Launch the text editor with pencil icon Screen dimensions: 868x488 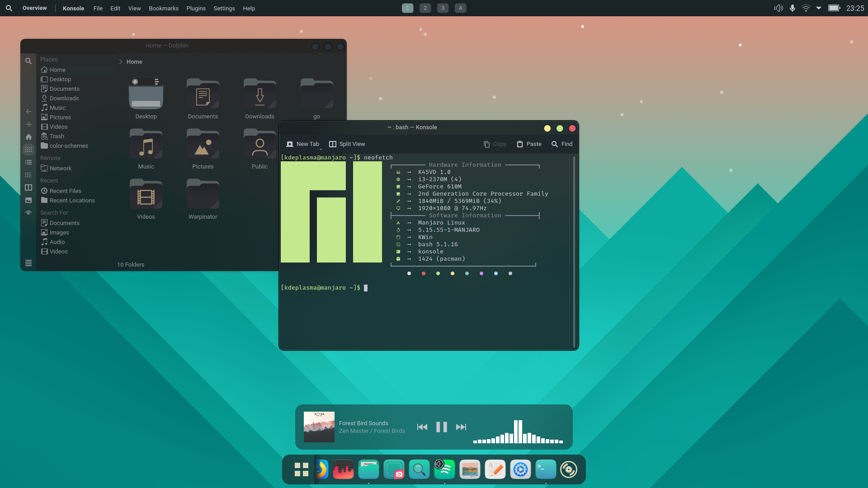[495, 469]
